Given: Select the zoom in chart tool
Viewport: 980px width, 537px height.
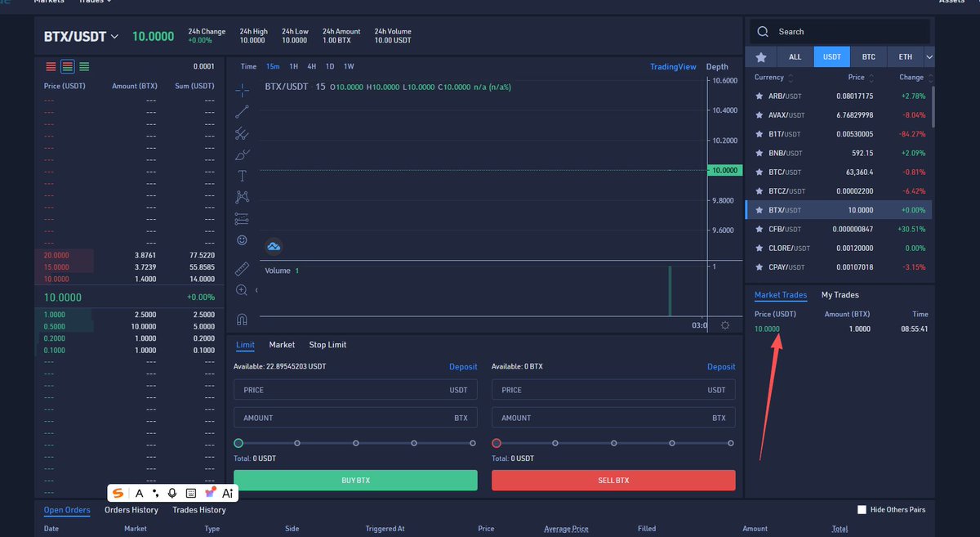Looking at the screenshot, I should pos(242,290).
